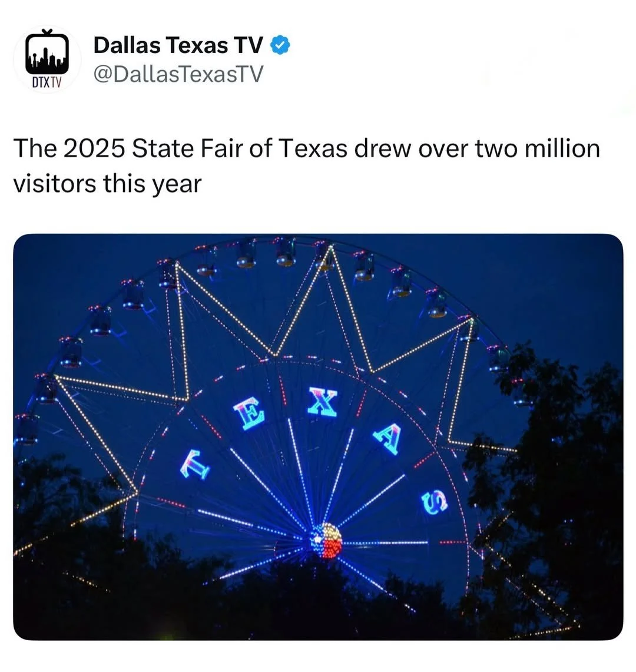Open the DTXTV profile avatar

click(x=47, y=59)
